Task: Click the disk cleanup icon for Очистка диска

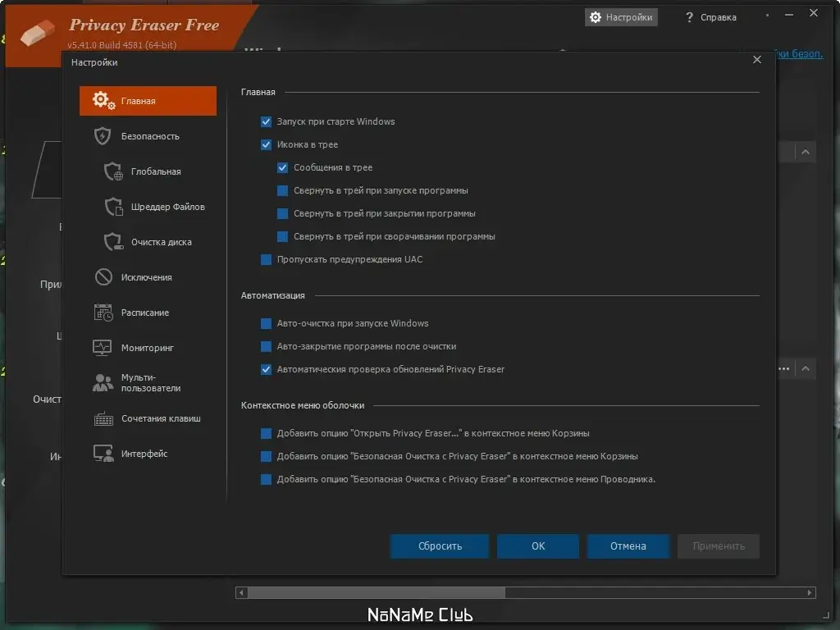Action: [113, 242]
